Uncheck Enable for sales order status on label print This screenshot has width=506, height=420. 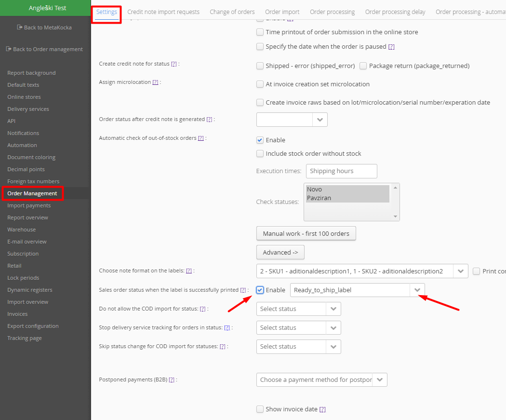(x=260, y=290)
